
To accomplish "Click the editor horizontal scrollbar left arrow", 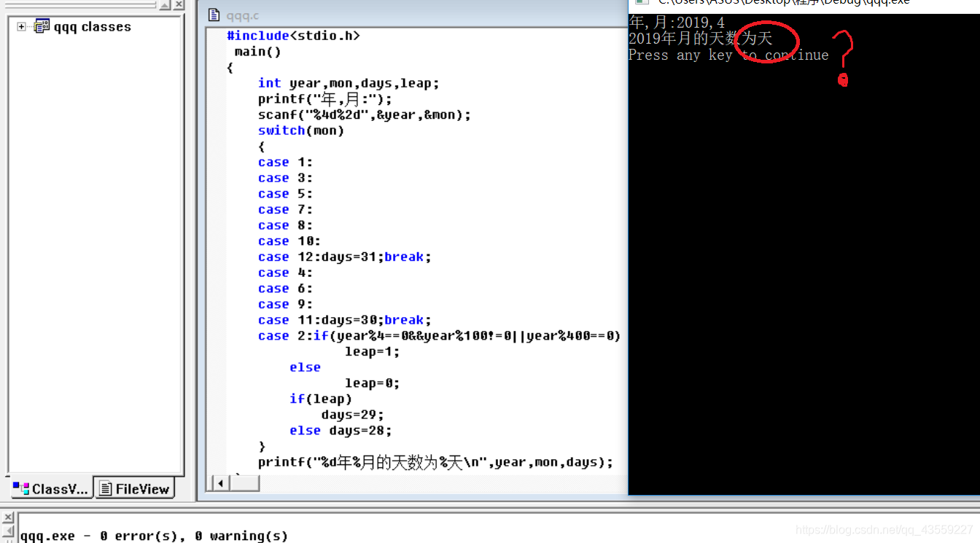I will point(219,483).
